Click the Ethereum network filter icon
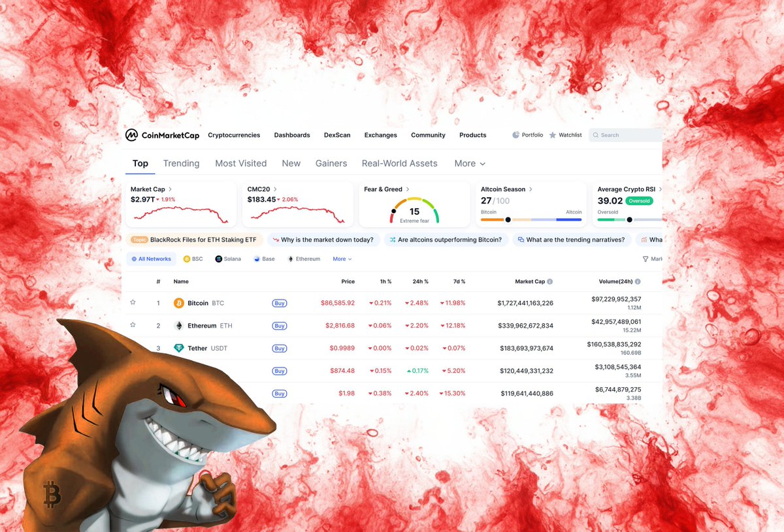Viewport: 784px width, 532px height. point(291,259)
